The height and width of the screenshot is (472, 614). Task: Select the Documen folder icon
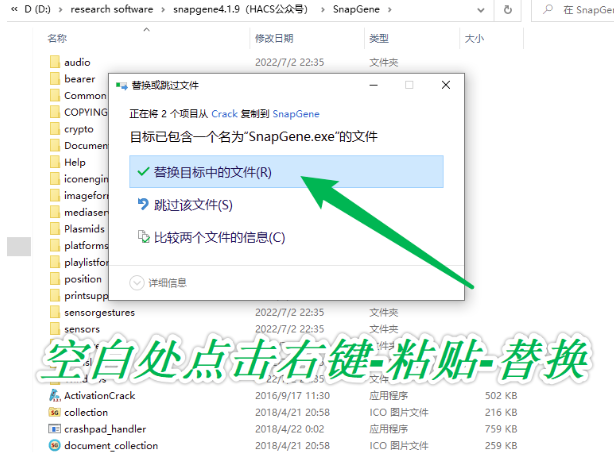tap(55, 145)
